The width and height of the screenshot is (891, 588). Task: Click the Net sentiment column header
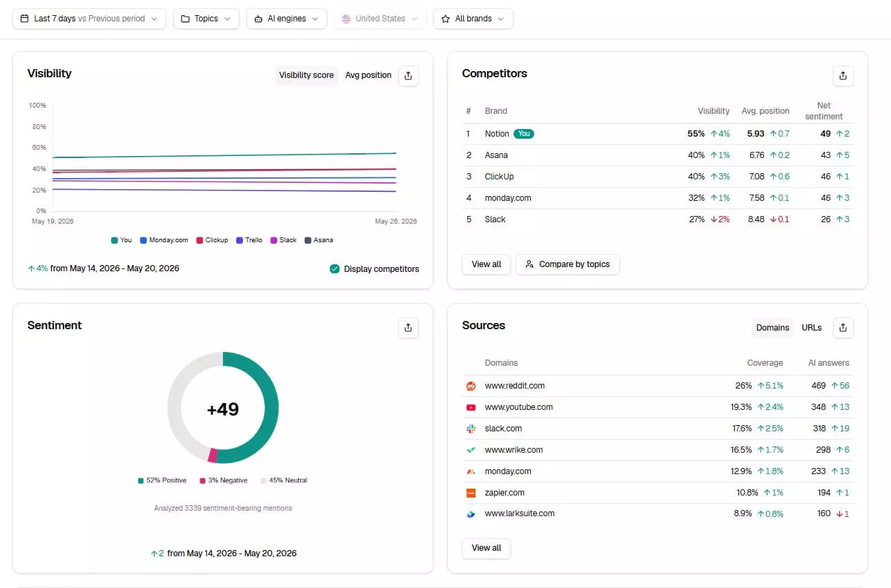click(x=824, y=111)
